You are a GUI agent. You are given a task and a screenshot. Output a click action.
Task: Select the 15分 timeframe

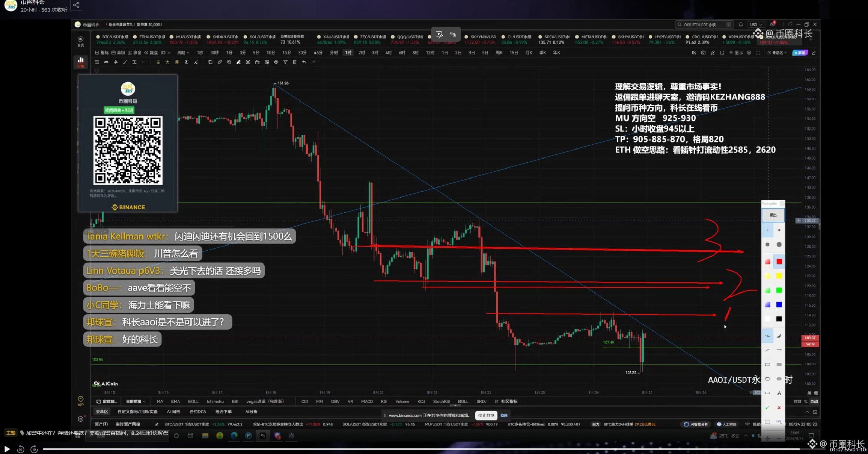click(x=286, y=53)
